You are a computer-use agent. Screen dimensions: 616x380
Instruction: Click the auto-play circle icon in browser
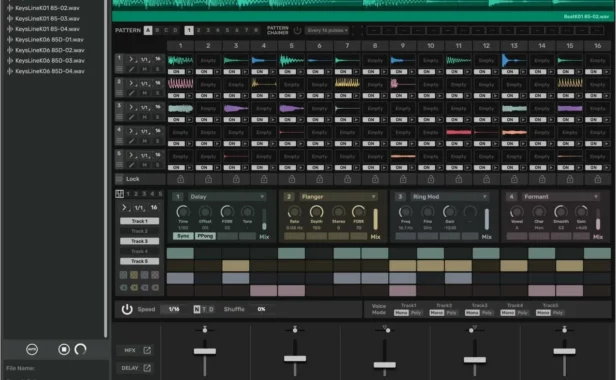coord(32,349)
